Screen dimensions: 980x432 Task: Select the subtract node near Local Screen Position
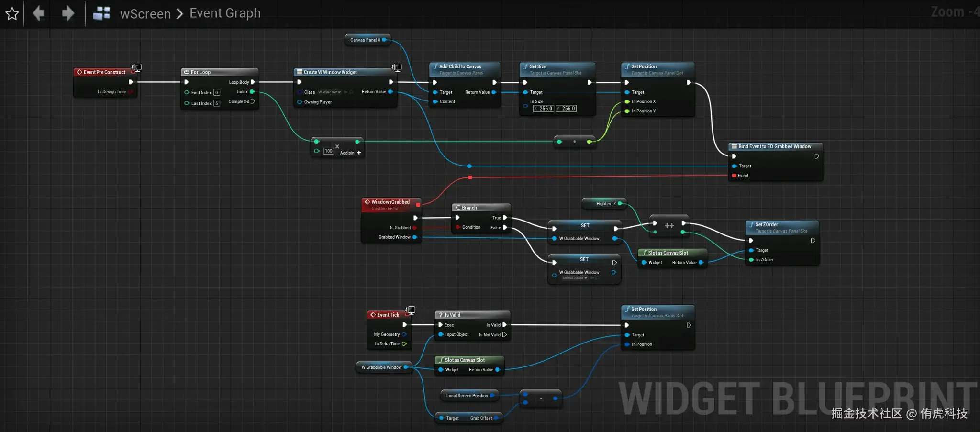[x=541, y=399]
